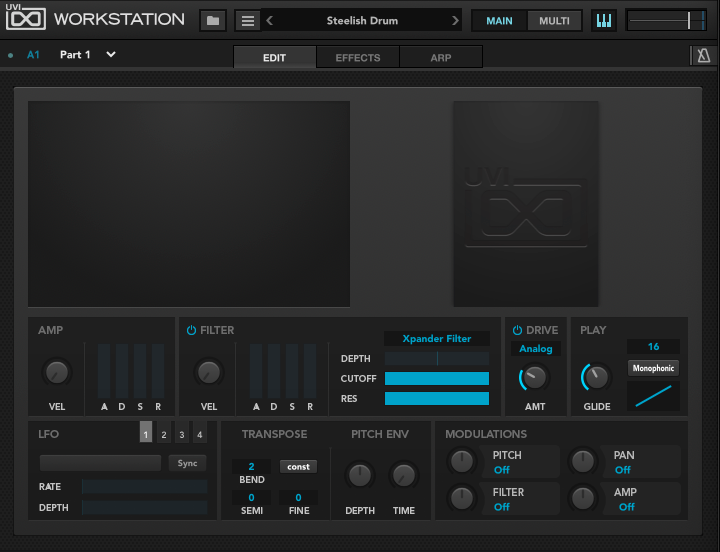Show the virtual keyboard icon
This screenshot has height=552, width=720.
(603, 21)
